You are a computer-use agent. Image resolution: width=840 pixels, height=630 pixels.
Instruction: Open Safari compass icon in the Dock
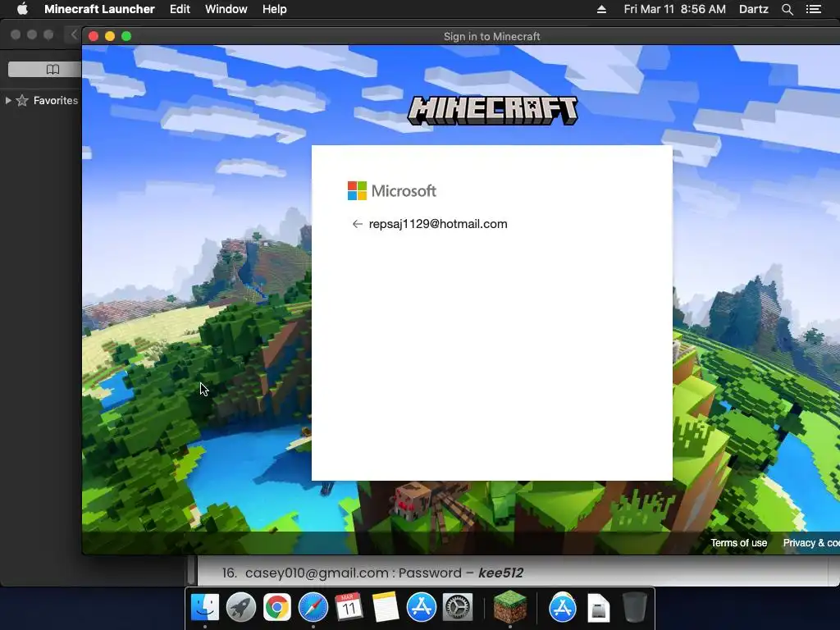[313, 608]
